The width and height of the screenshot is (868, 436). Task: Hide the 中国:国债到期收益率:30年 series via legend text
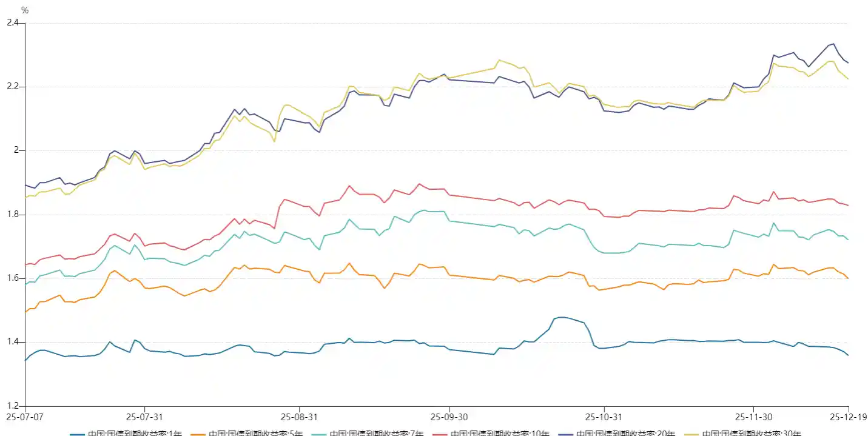pos(752,434)
